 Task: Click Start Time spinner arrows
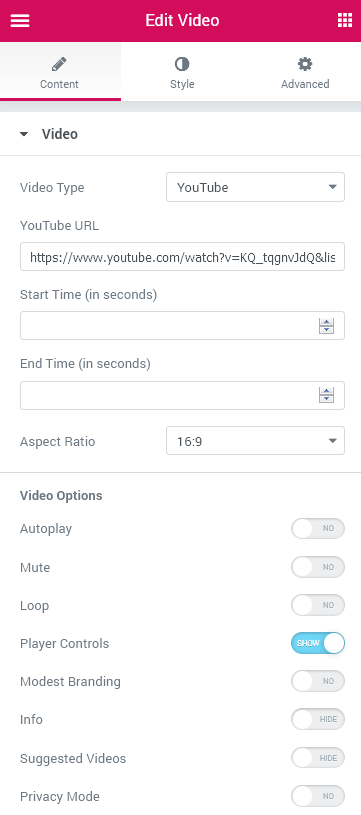(326, 326)
